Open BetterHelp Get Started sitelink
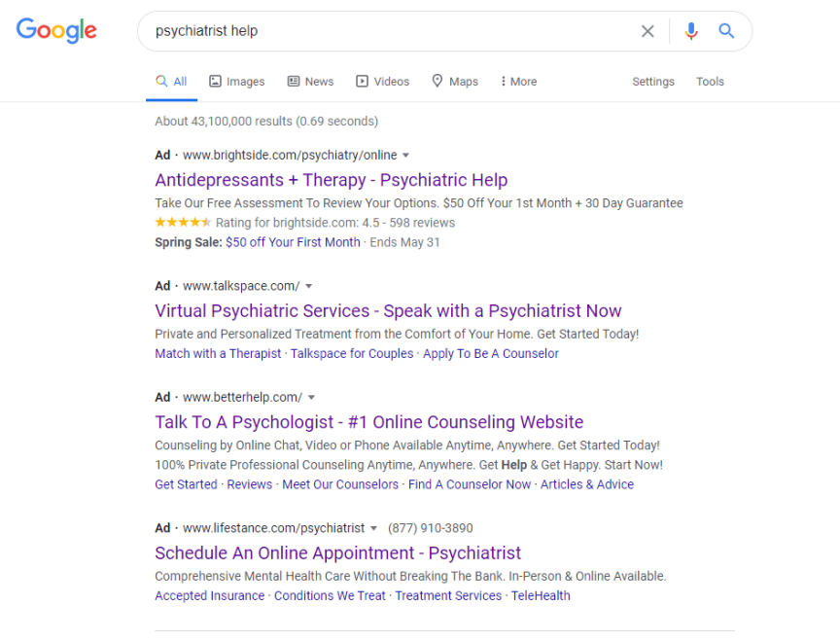 [x=186, y=484]
